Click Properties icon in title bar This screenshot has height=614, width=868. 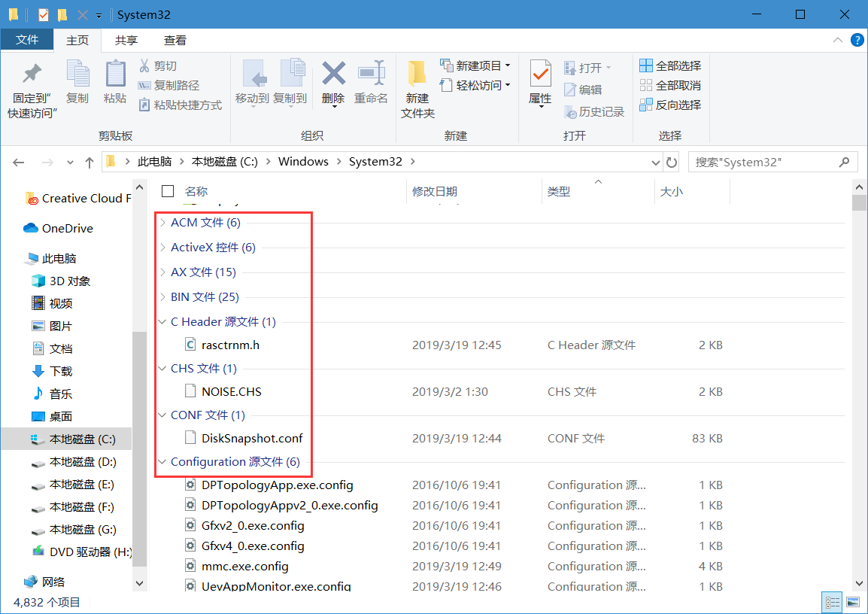tap(43, 14)
